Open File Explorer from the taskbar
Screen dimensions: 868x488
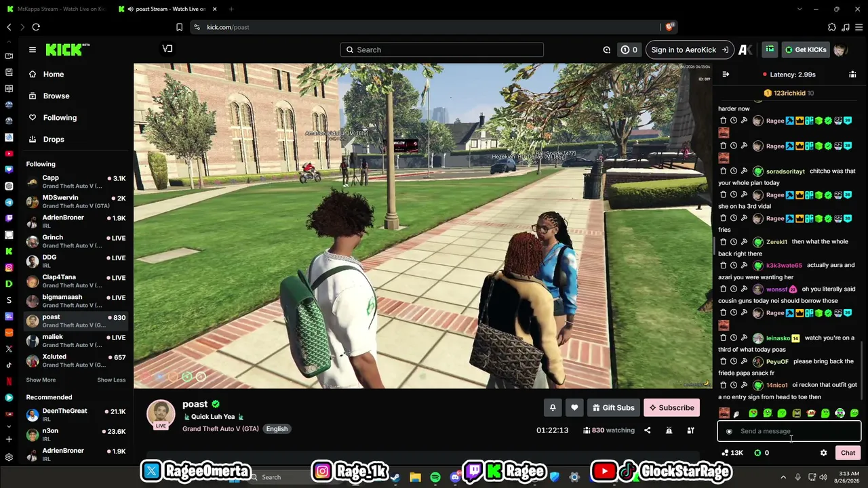tap(415, 477)
